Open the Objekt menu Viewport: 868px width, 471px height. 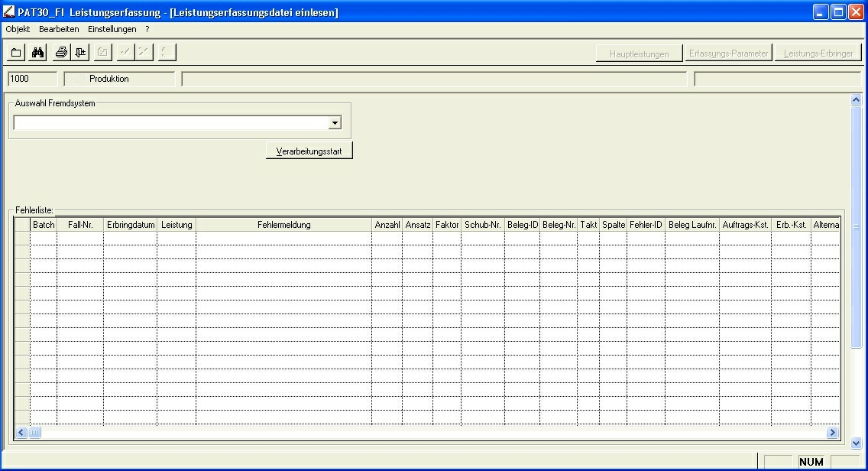coord(18,29)
